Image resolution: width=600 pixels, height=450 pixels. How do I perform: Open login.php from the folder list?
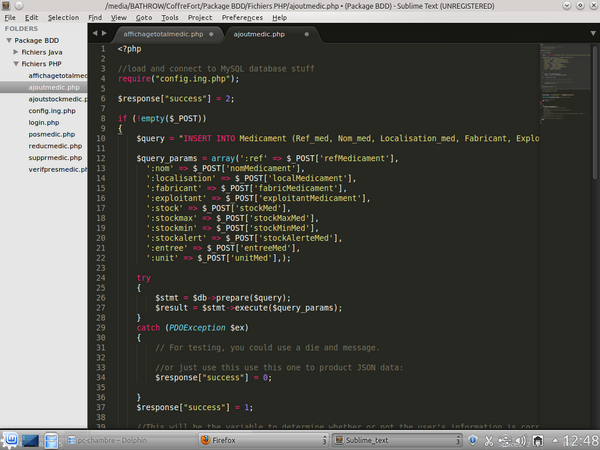pyautogui.click(x=45, y=122)
